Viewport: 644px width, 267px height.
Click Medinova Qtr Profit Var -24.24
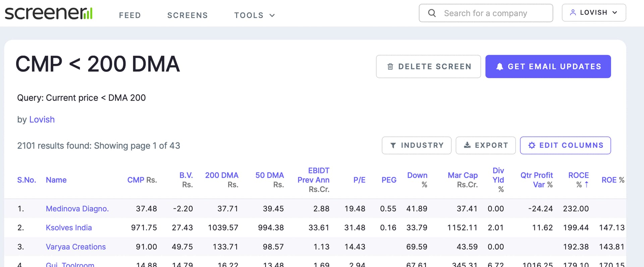(x=540, y=209)
